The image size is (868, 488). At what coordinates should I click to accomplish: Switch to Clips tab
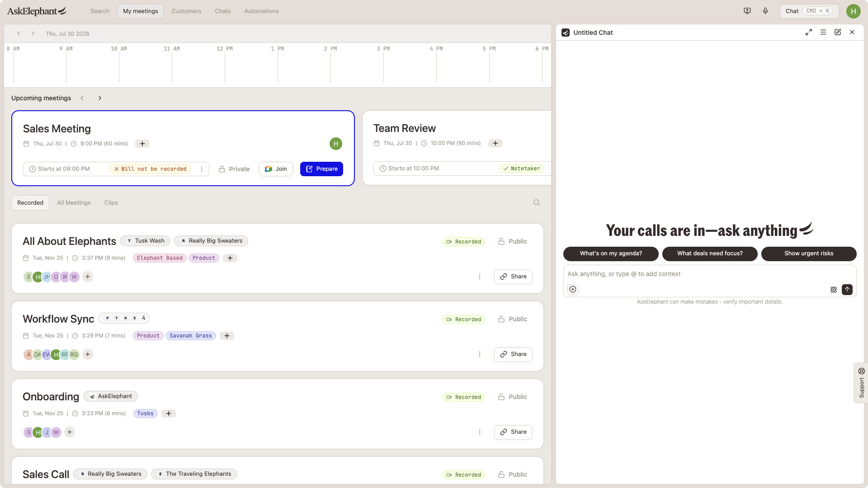click(111, 202)
